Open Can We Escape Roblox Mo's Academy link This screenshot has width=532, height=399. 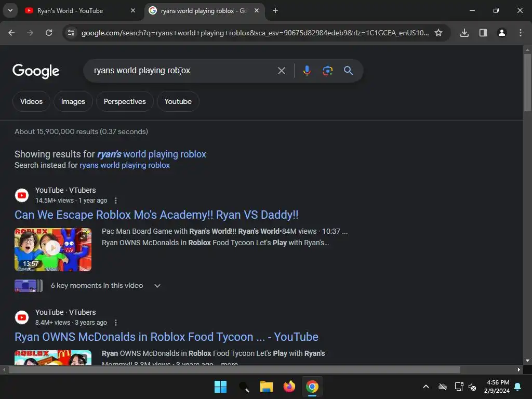(156, 215)
